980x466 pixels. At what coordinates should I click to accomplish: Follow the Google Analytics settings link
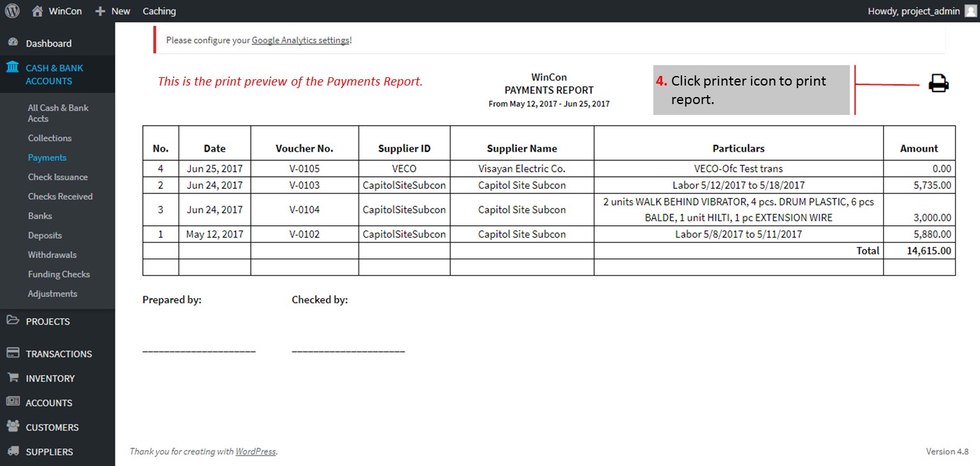301,40
